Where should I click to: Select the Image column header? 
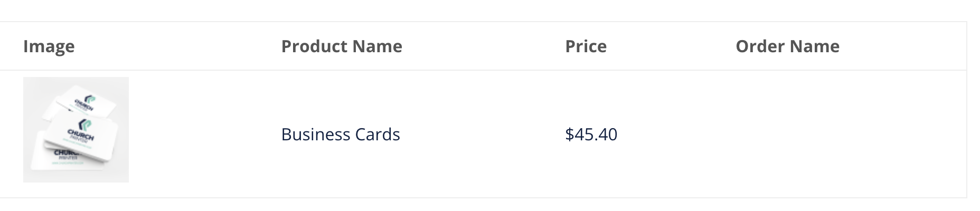click(x=49, y=46)
